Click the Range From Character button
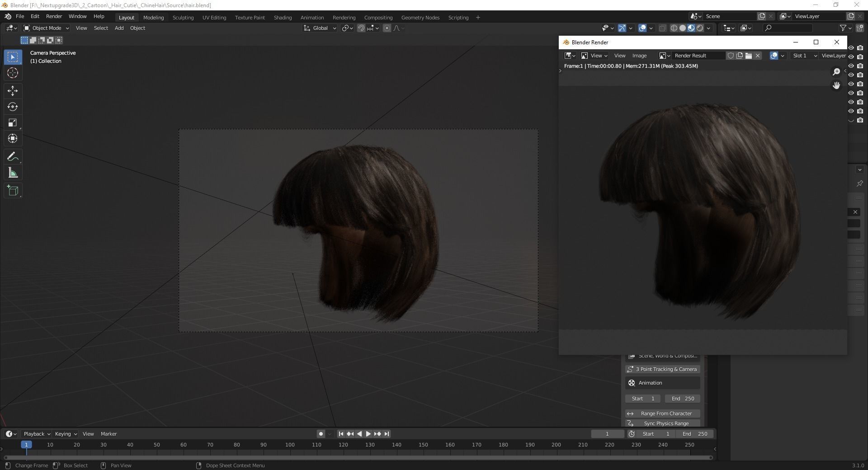Viewport: 868px width, 470px height. (x=663, y=414)
